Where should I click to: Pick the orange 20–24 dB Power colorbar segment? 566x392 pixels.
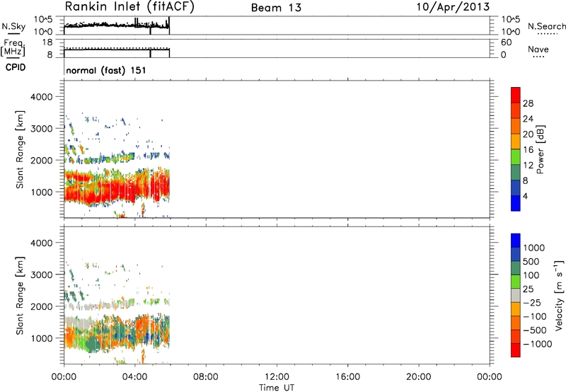pos(516,126)
